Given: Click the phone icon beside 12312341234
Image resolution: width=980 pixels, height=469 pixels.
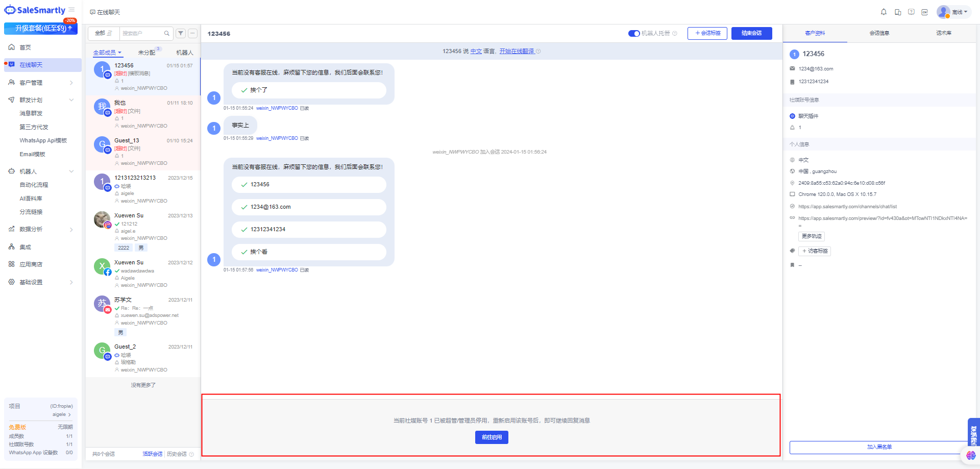Looking at the screenshot, I should click(792, 82).
